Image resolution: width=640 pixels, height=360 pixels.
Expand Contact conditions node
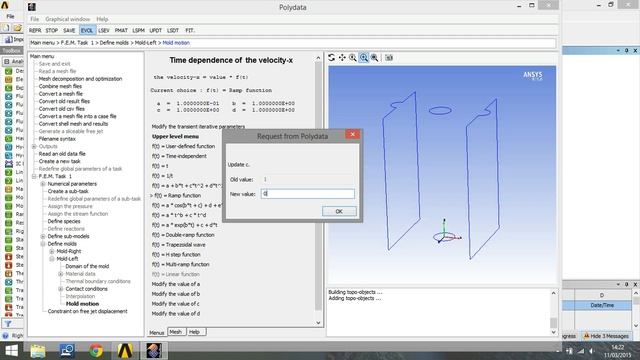click(61, 289)
